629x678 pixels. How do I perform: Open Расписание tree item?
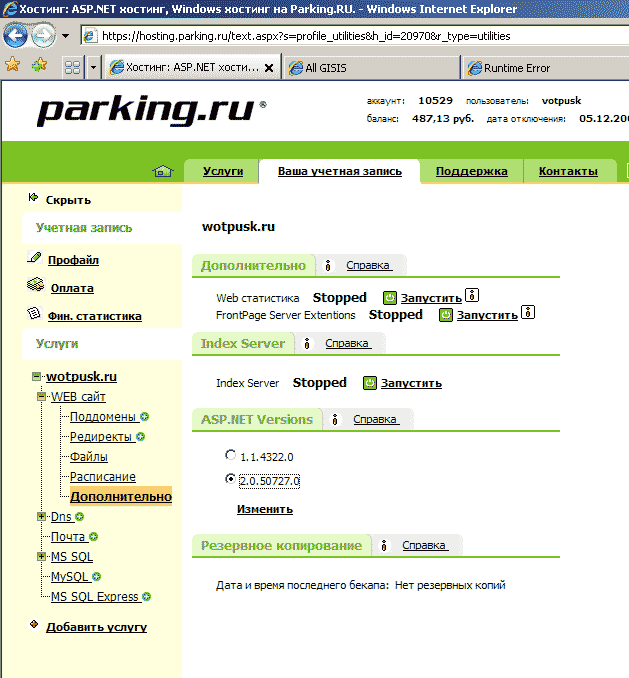click(103, 477)
